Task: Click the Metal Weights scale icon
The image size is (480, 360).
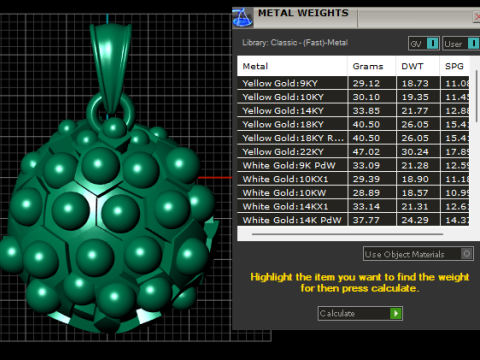Action: click(242, 18)
